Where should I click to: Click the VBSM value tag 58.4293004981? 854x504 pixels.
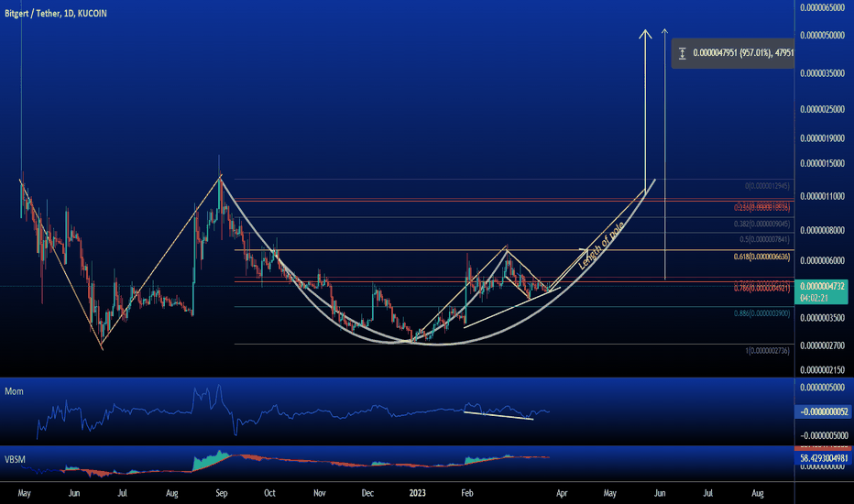pos(823,458)
